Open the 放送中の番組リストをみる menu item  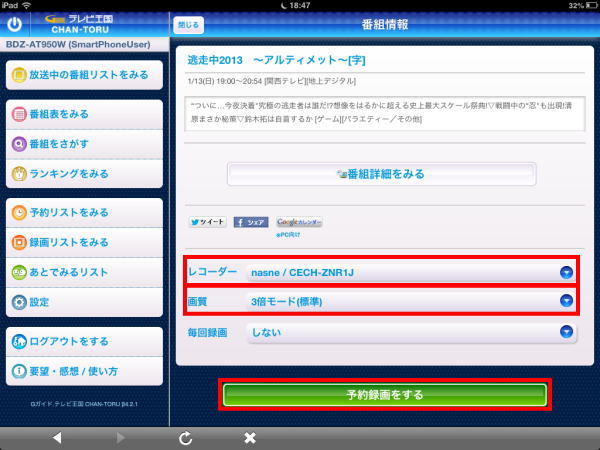pos(84,75)
